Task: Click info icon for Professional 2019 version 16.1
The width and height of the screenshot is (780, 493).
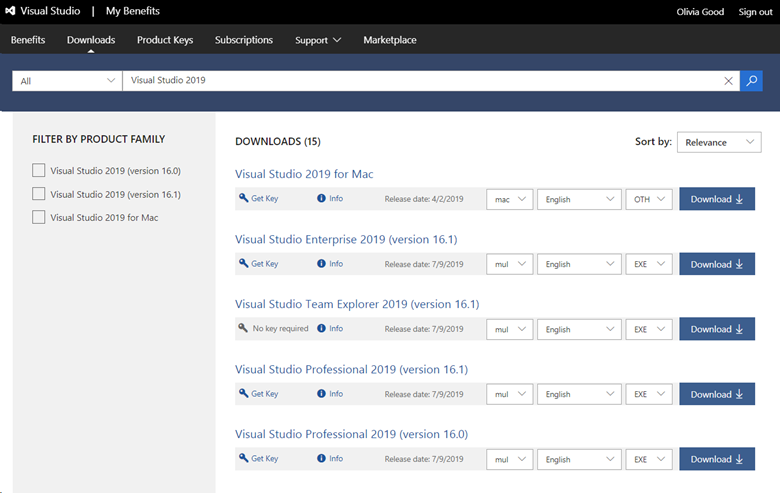Action: coord(321,394)
